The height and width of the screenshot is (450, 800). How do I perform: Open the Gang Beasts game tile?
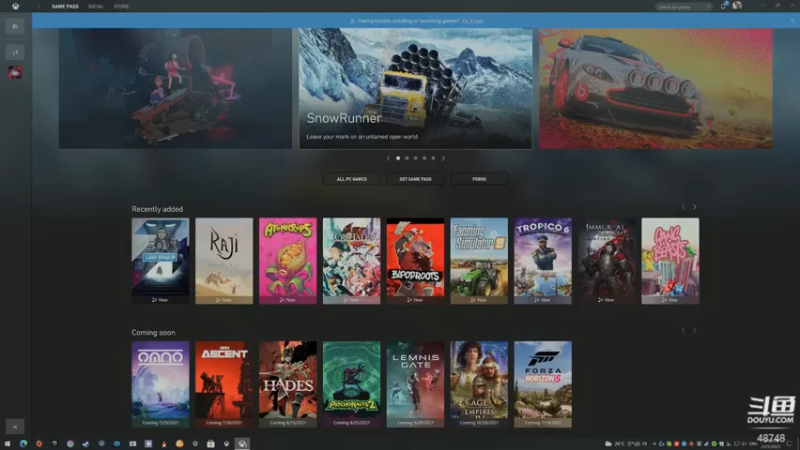click(670, 261)
